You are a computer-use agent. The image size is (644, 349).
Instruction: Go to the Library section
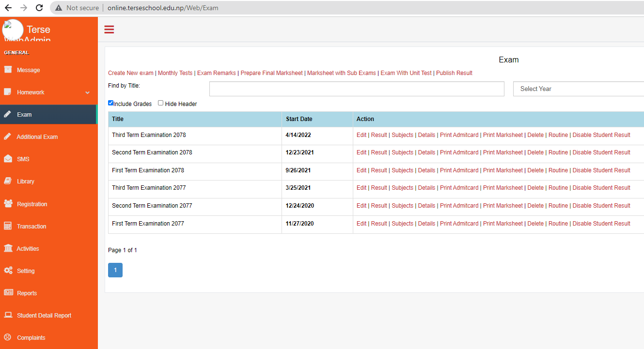click(x=26, y=182)
